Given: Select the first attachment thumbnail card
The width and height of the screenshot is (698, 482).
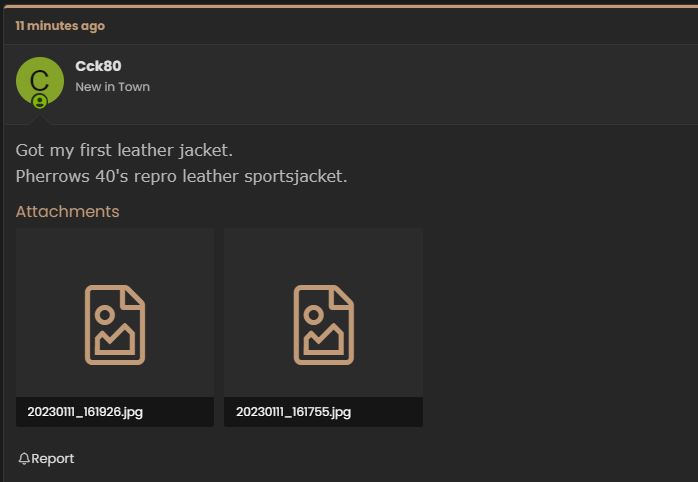Looking at the screenshot, I should (x=115, y=328).
